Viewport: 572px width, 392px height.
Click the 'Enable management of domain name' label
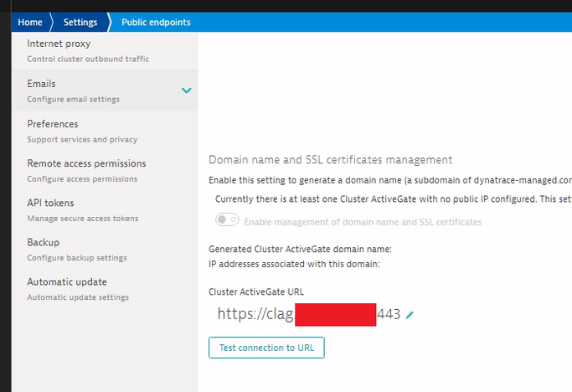pyautogui.click(x=363, y=222)
